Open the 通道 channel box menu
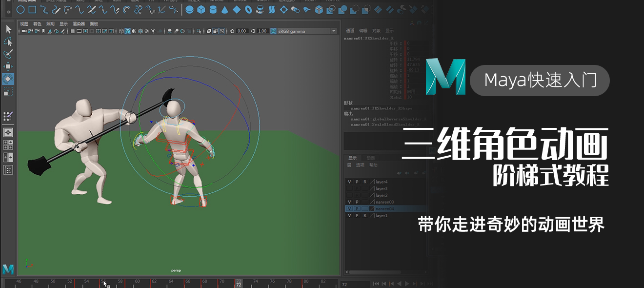This screenshot has height=288, width=644. (x=350, y=30)
